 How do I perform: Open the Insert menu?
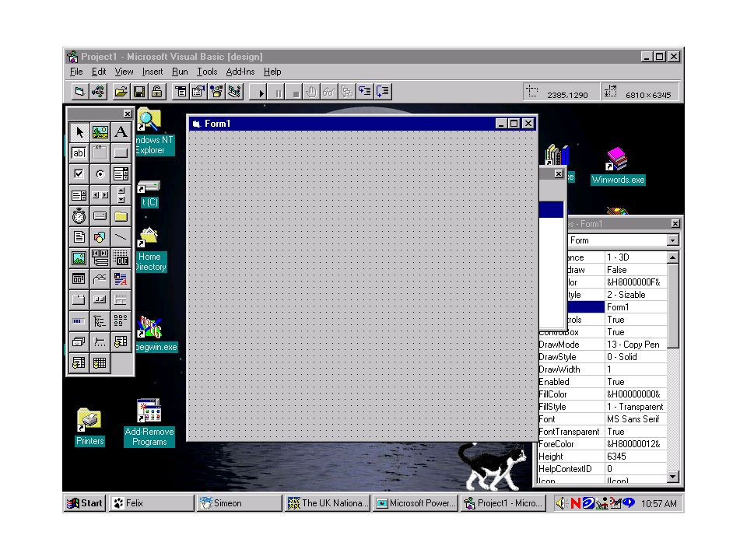click(x=153, y=72)
